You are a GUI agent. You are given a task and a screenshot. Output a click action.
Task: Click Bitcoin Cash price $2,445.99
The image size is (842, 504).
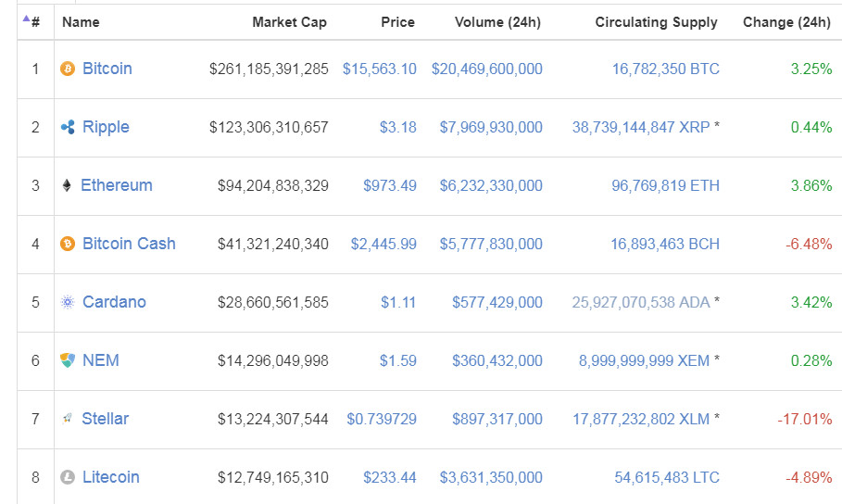coord(383,244)
